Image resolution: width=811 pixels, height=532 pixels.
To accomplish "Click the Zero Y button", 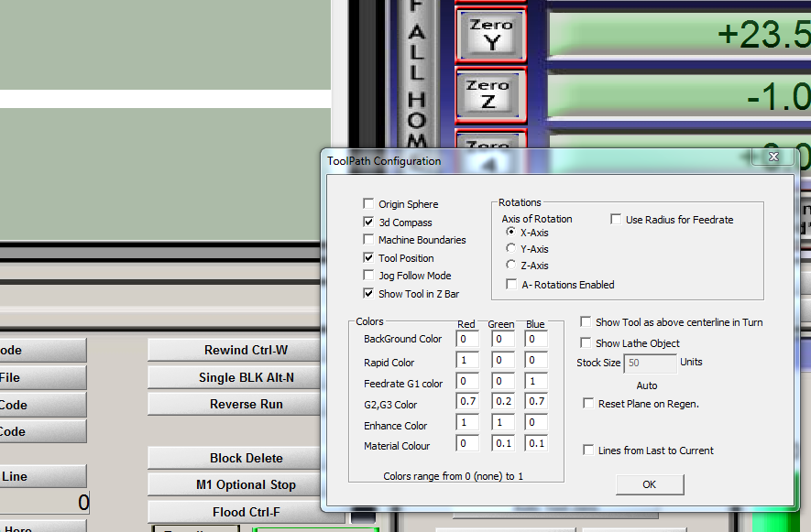I will click(x=490, y=34).
